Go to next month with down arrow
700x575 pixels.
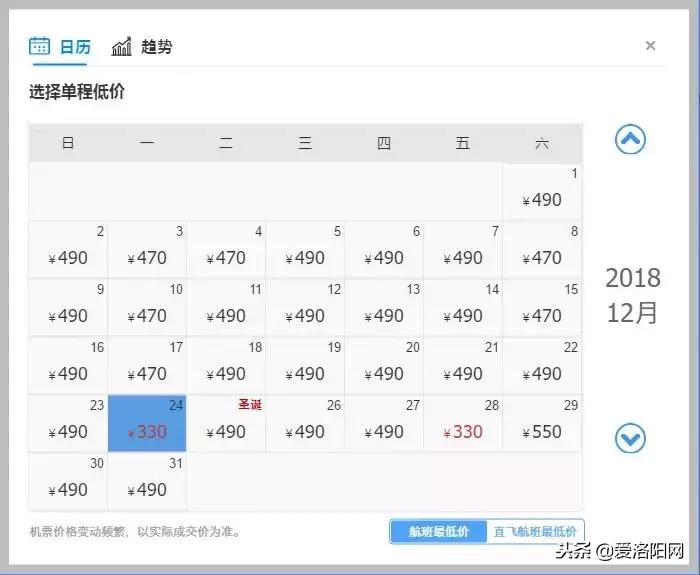[x=630, y=438]
